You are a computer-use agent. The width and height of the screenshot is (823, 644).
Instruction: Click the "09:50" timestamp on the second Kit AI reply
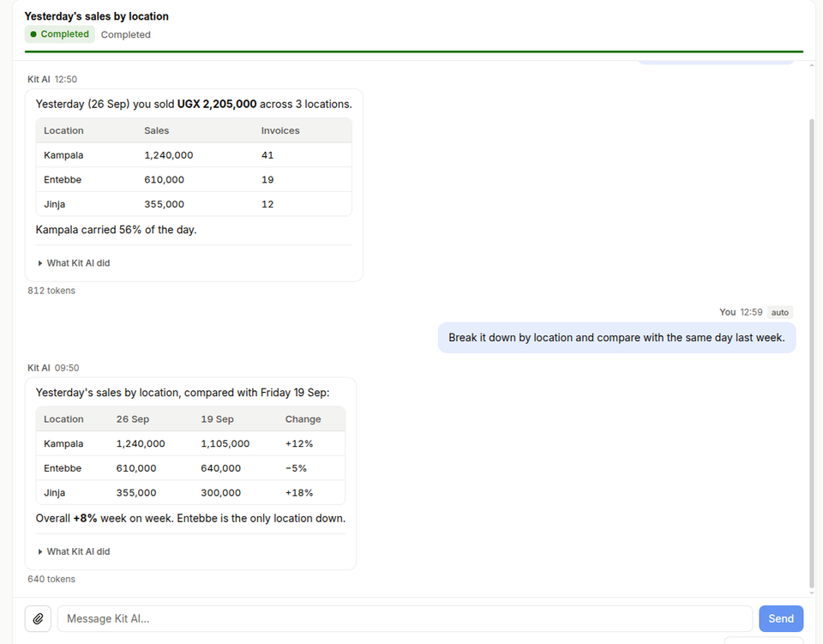coord(67,368)
